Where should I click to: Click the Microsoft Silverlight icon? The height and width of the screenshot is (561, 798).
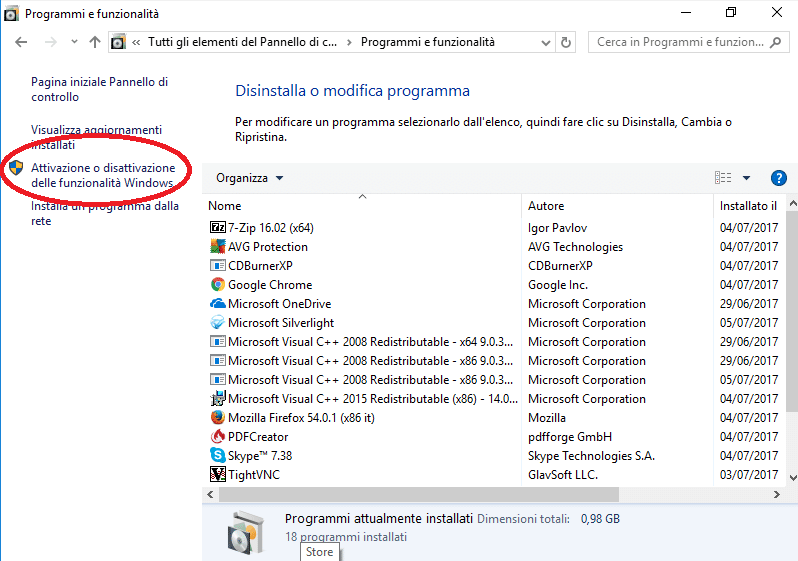coord(218,322)
